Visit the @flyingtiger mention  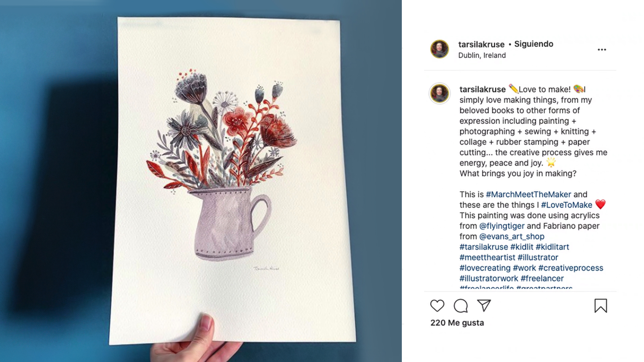[x=502, y=226]
